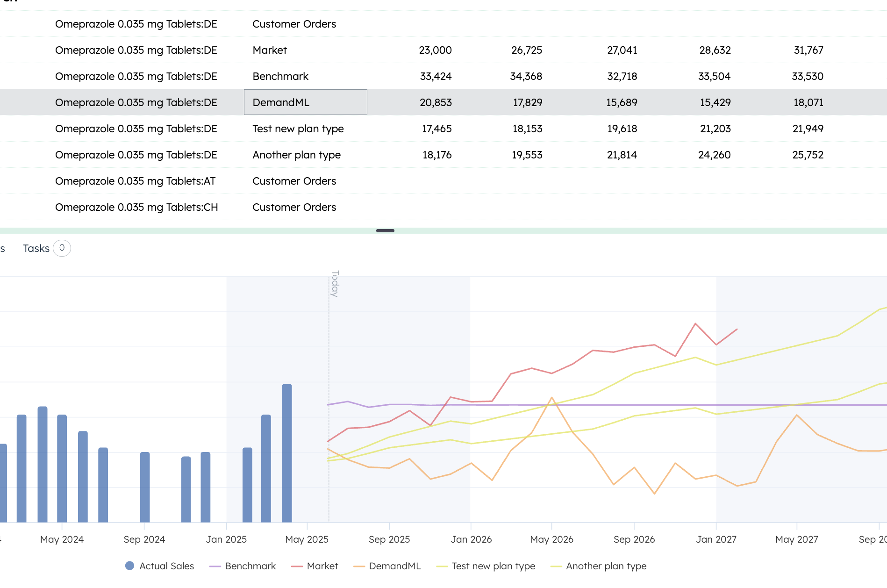
Task: Select the Benchmark plan type cell
Action: [280, 76]
